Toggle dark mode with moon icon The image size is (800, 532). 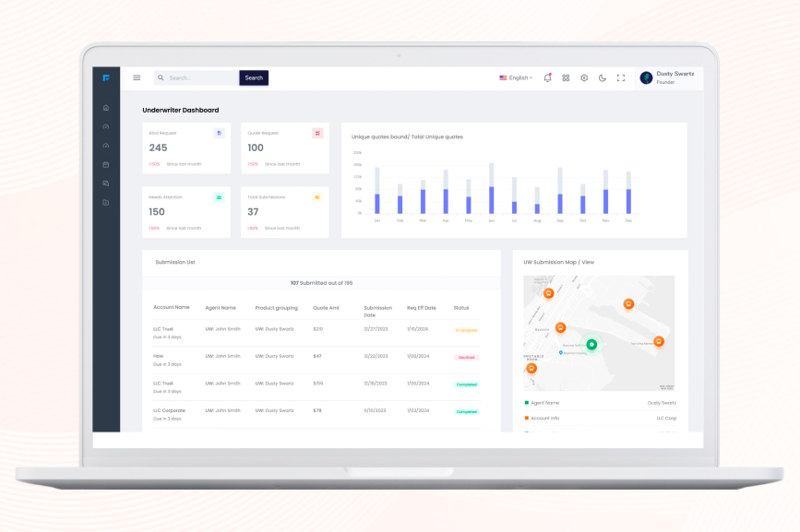(x=603, y=77)
